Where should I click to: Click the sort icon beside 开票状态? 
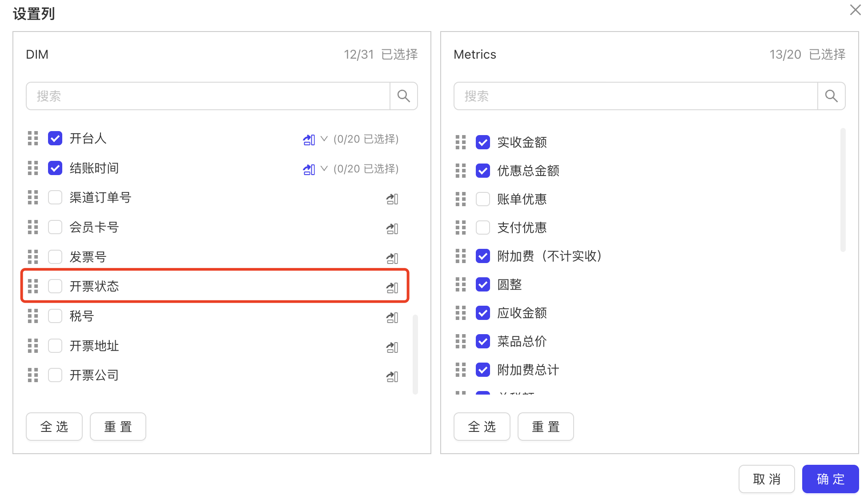[x=392, y=287]
